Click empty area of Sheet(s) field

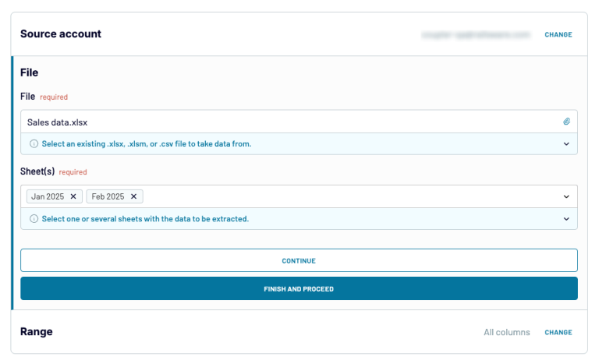pyautogui.click(x=351, y=197)
